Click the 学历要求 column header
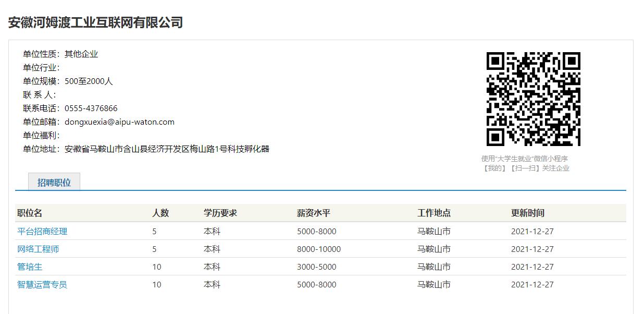644x314 pixels. 220,213
